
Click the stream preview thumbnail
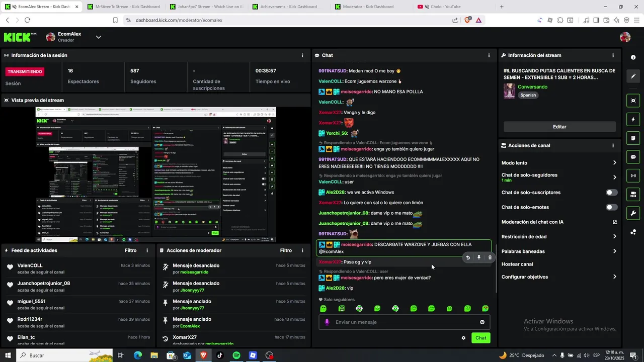coord(156,174)
